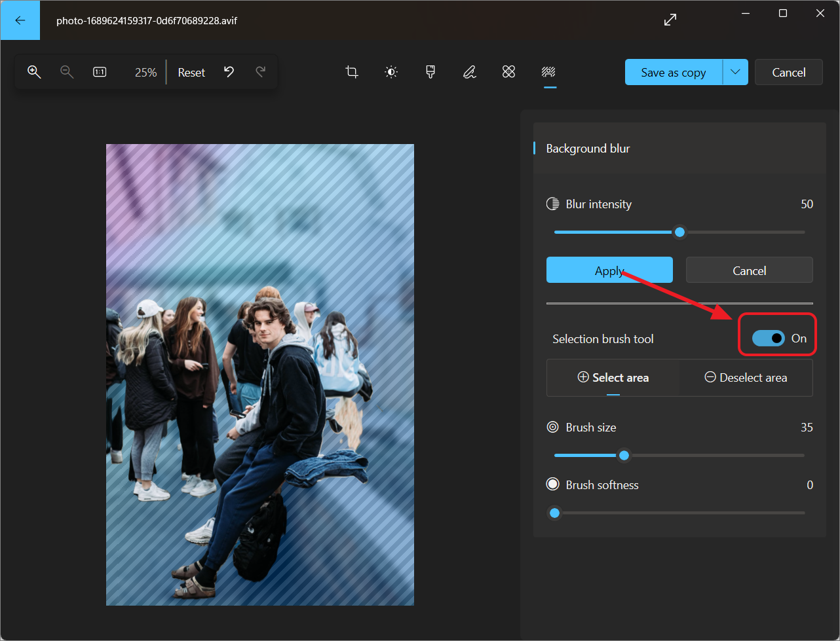Expand the Save as copy dropdown arrow

[x=735, y=72]
